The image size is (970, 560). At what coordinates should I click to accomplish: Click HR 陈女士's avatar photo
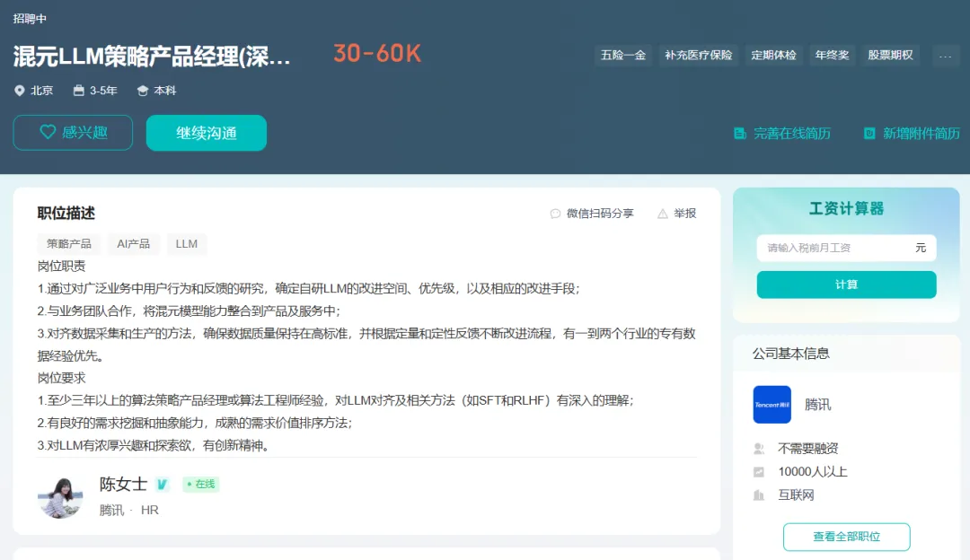pos(60,496)
